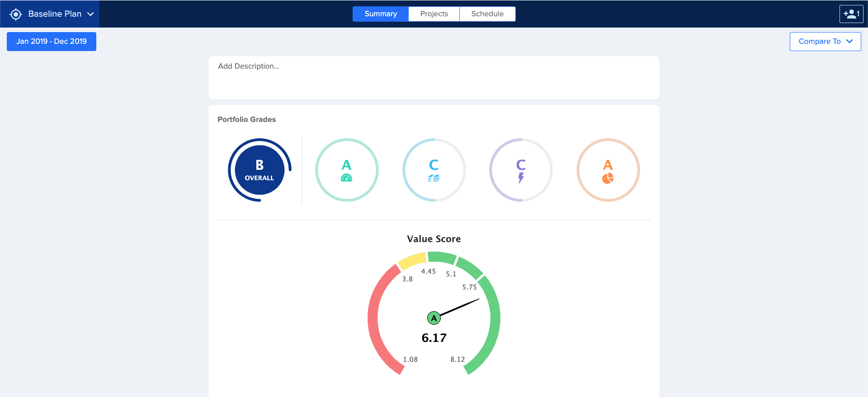Click the 6.17 value score number

click(x=434, y=338)
